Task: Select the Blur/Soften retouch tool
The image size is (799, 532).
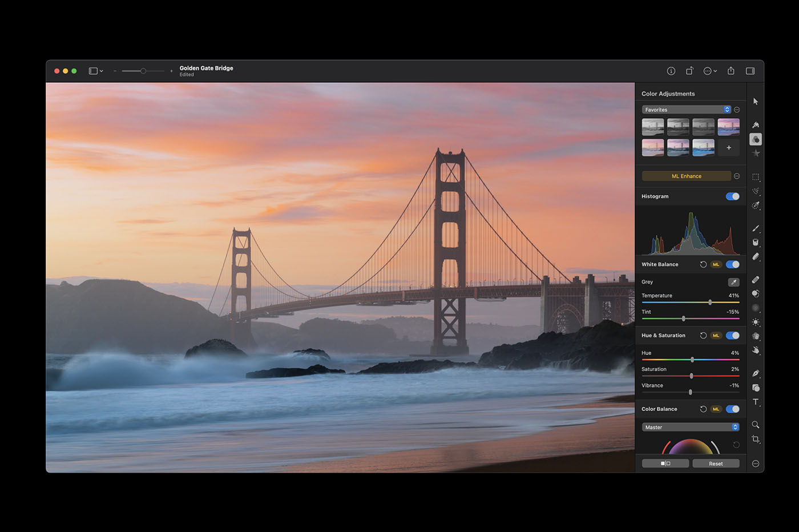Action: tap(756, 308)
